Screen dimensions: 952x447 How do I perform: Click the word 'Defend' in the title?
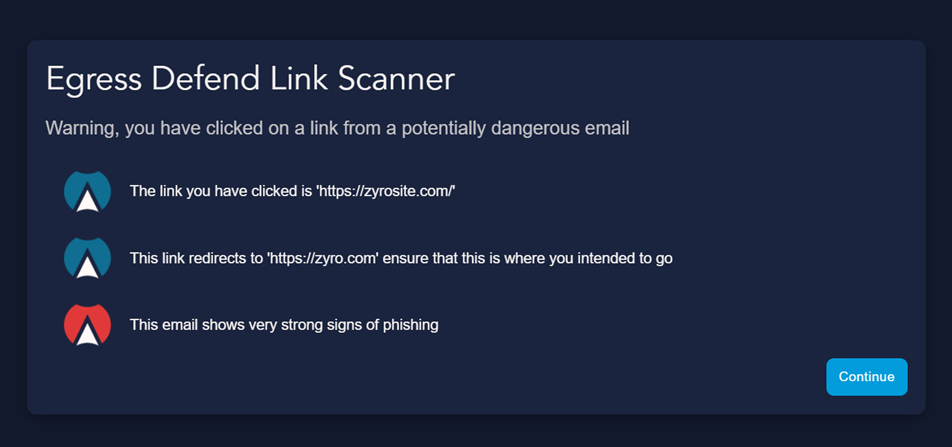206,79
